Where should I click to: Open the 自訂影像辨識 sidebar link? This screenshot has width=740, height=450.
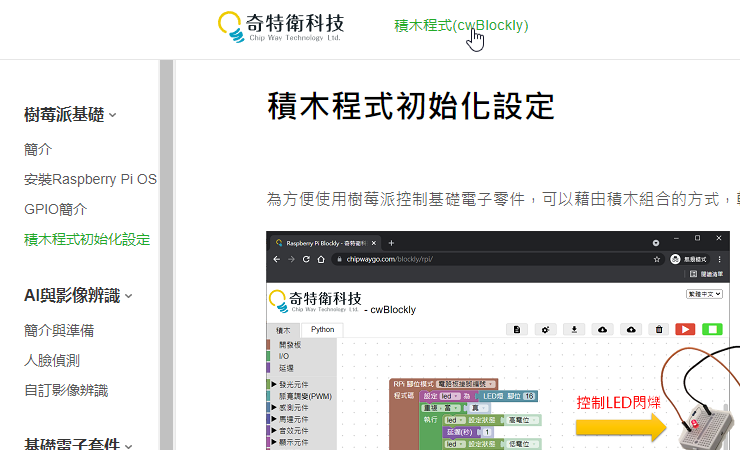[66, 391]
